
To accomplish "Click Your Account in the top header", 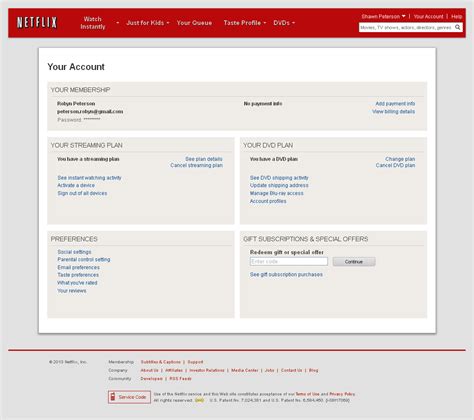I will (428, 16).
